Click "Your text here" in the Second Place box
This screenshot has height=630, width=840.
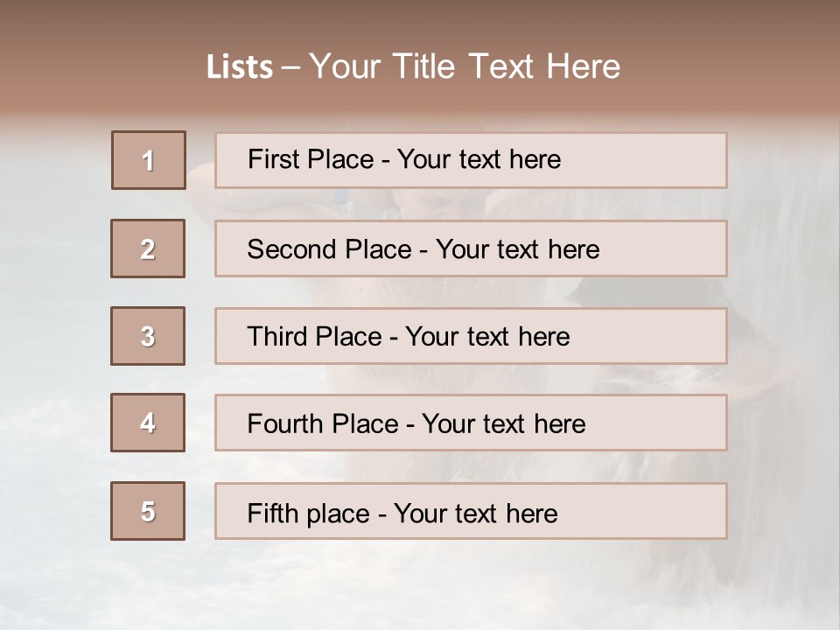point(517,249)
